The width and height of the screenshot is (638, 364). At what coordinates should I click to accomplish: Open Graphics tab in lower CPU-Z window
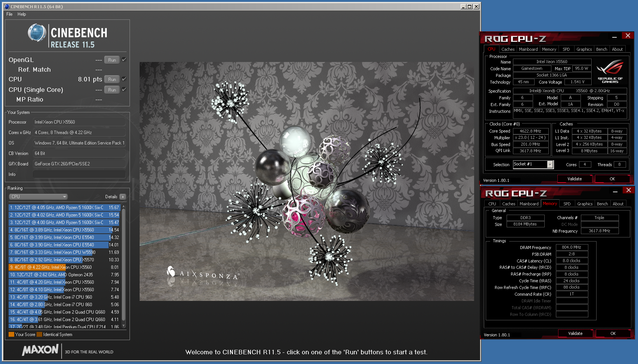click(585, 204)
